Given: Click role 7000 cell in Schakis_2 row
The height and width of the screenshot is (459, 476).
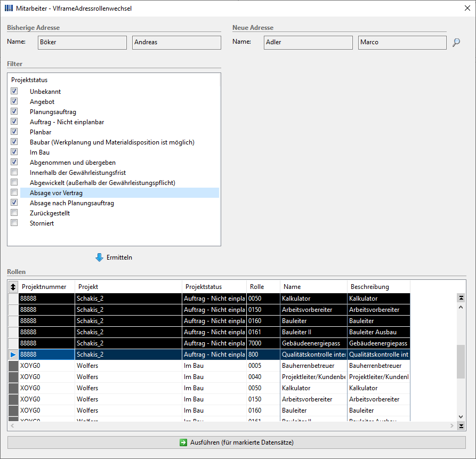Looking at the screenshot, I should 263,343.
